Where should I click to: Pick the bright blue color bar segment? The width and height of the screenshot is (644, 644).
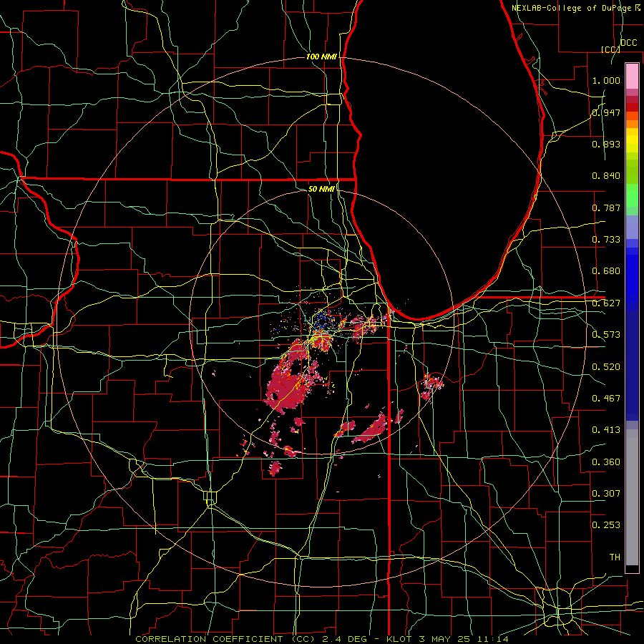click(x=632, y=279)
